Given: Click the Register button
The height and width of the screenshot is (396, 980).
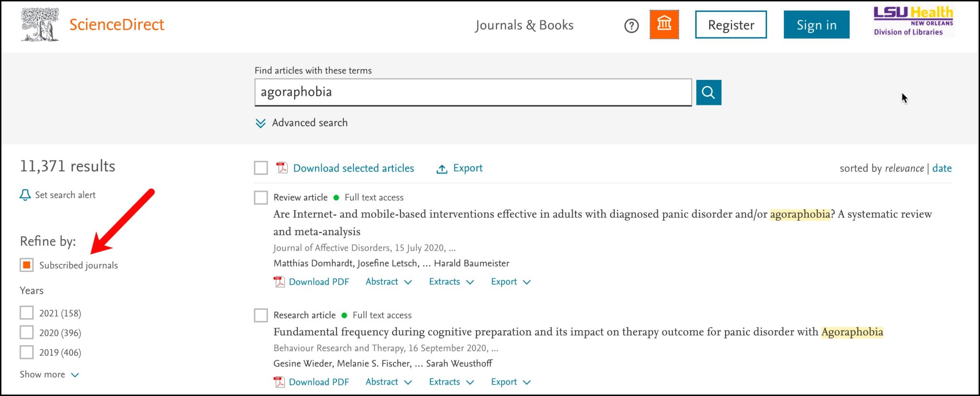Looking at the screenshot, I should click(x=731, y=25).
